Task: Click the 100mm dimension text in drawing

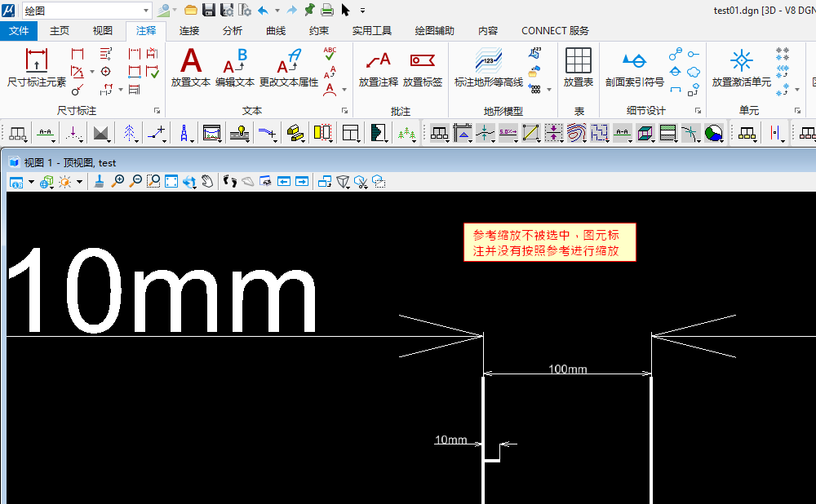Action: (567, 369)
